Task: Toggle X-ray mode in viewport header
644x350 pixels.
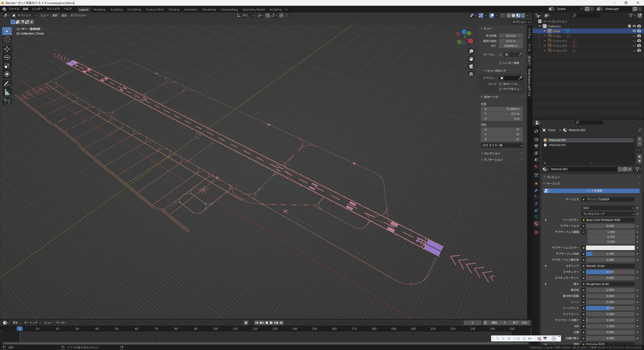Action: [x=503, y=15]
